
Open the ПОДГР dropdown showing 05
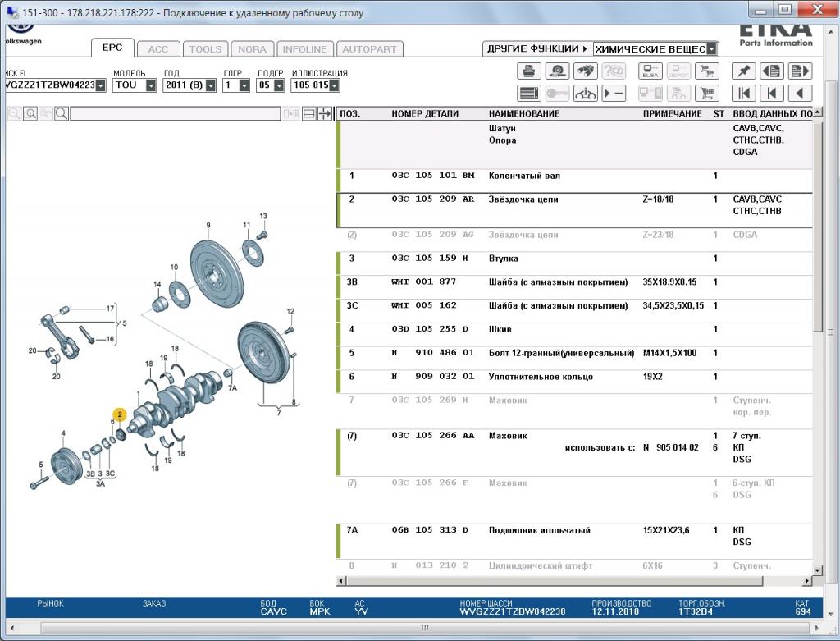279,85
